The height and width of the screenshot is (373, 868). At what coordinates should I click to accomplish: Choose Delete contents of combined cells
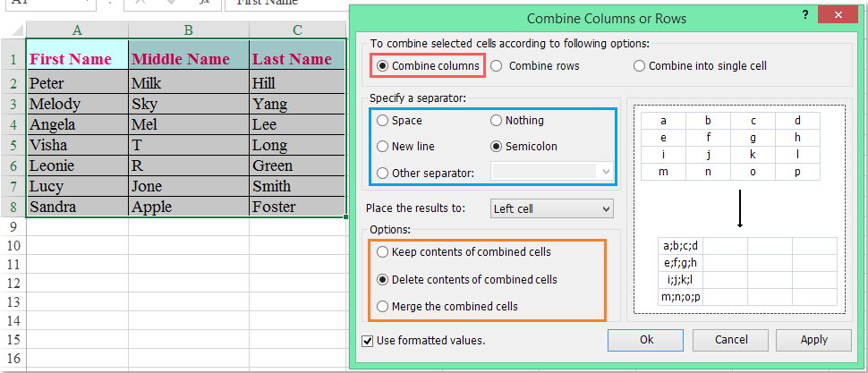point(384,279)
